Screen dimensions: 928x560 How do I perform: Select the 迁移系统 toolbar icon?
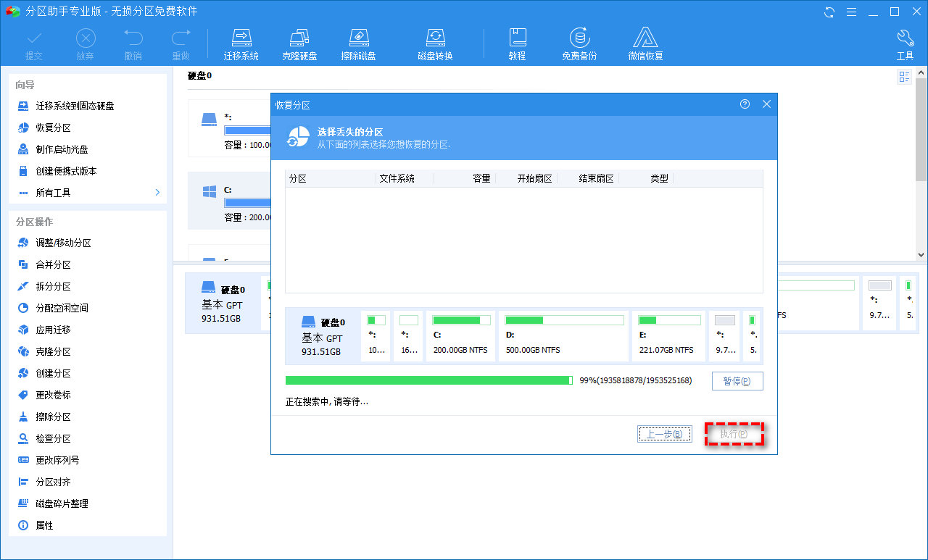(241, 43)
